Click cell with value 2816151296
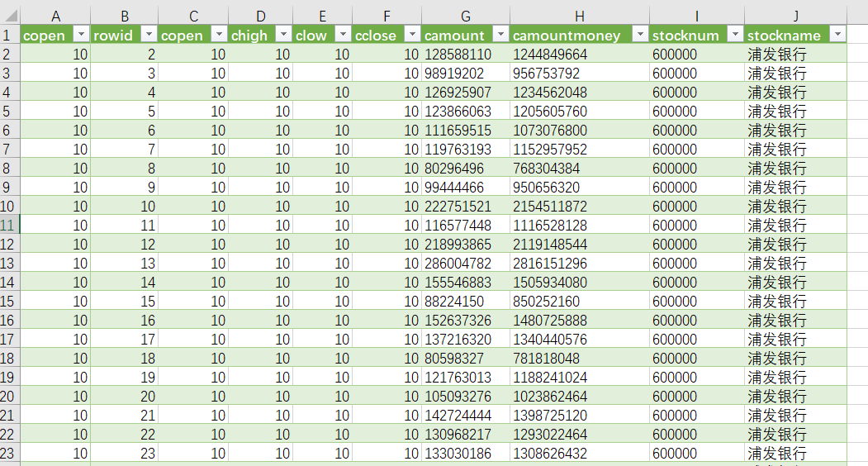Image resolution: width=868 pixels, height=466 pixels. click(x=580, y=264)
